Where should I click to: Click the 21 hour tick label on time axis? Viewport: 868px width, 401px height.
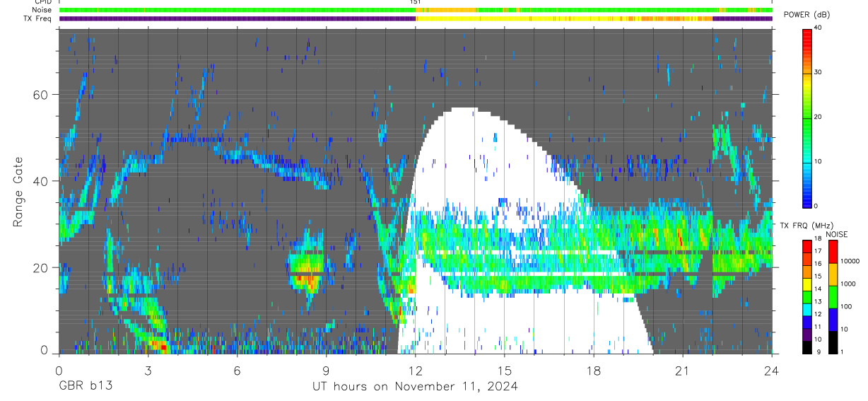(x=683, y=370)
